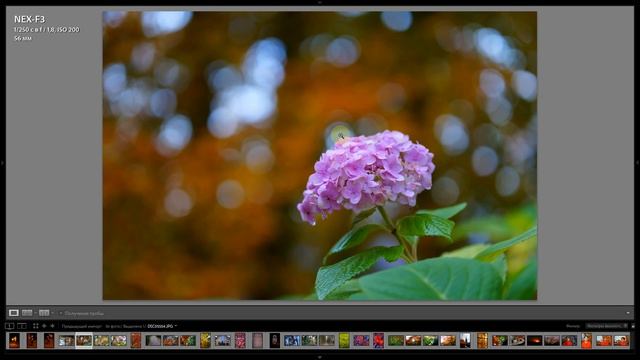Toggle the Before/After comparison view
Screen dimensions: 640x360
[44, 313]
